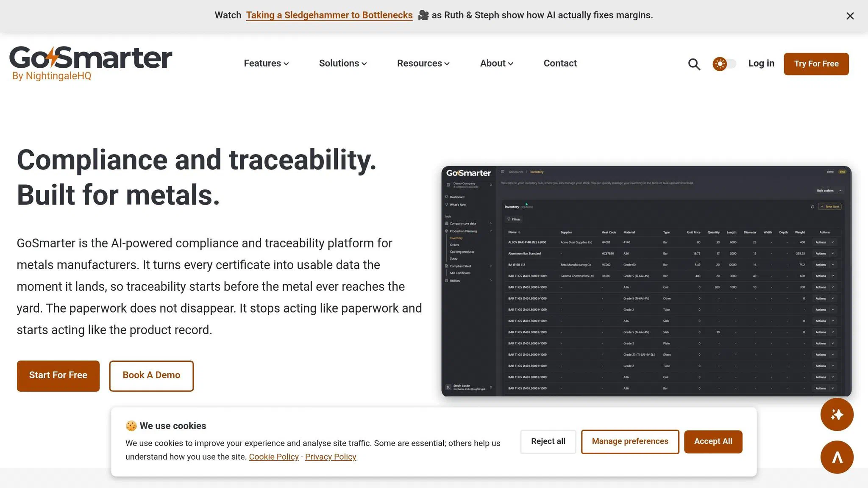Click the heading 'Compliance and traceability.'

[x=196, y=160]
